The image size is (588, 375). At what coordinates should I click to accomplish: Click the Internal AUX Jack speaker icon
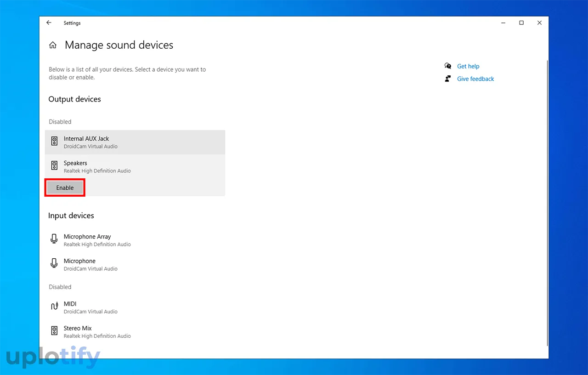click(54, 142)
